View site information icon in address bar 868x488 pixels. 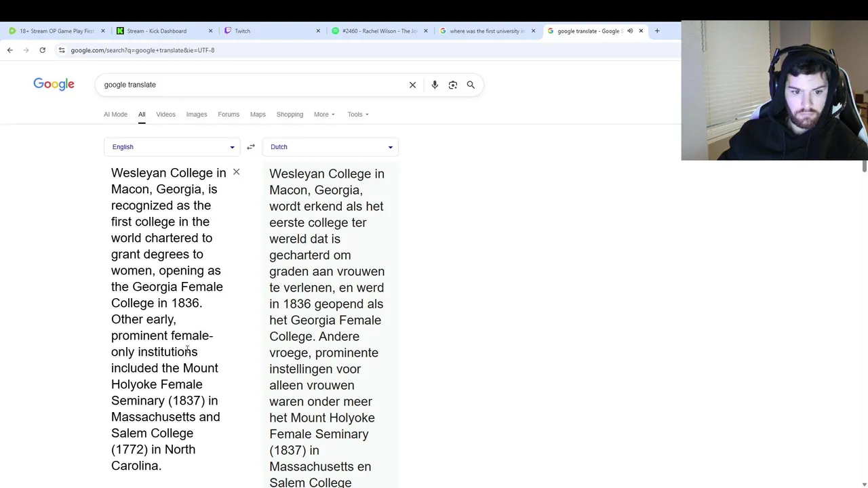62,50
